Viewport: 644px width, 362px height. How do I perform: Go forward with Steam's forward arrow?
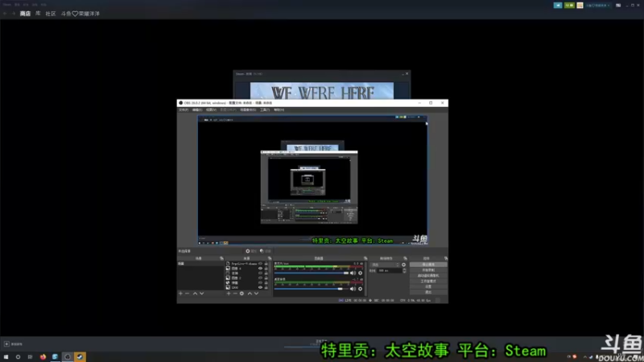13,14
